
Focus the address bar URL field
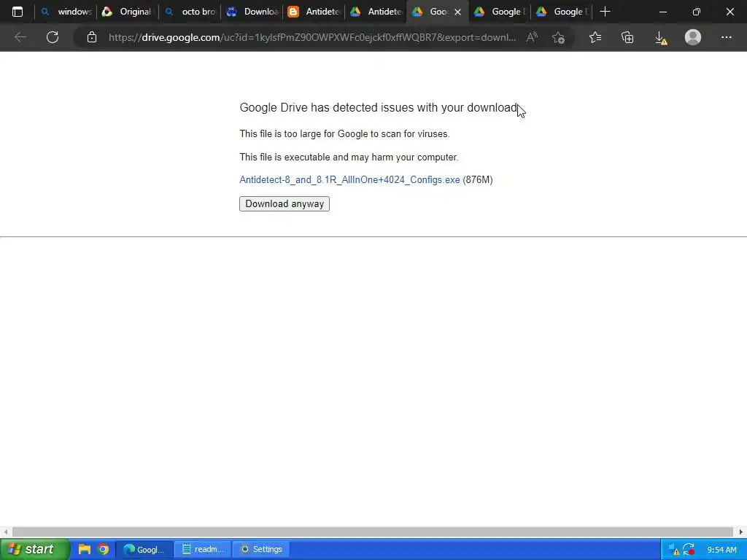click(312, 37)
